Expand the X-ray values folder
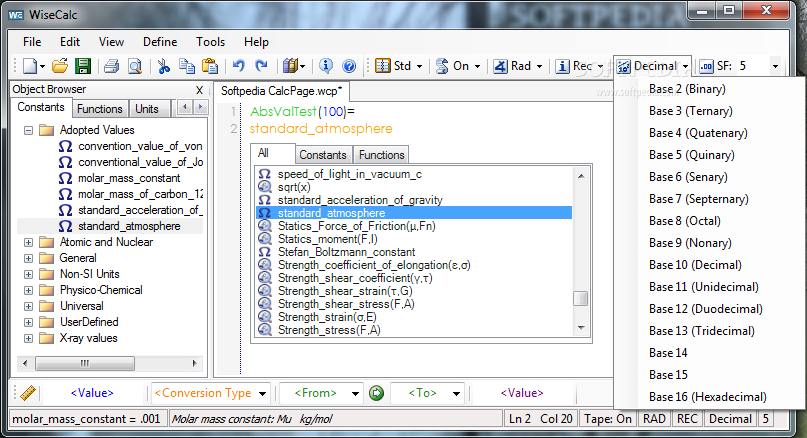This screenshot has height=438, width=807. 28,338
